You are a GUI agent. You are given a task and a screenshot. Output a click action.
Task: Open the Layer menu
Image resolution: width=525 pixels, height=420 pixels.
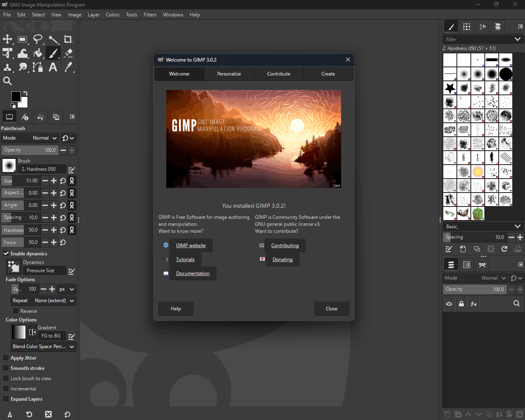click(94, 15)
